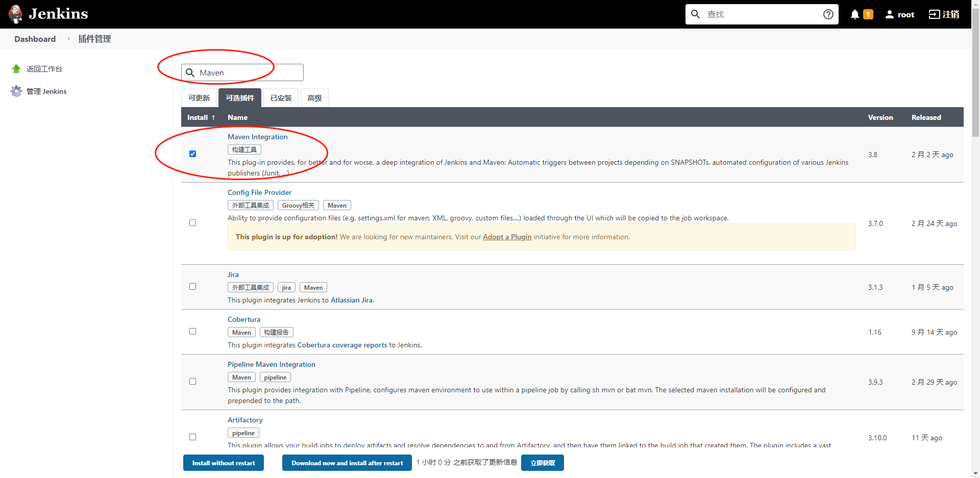Click the 9 月 14 天 ago release date
980x478 pixels.
(x=934, y=332)
